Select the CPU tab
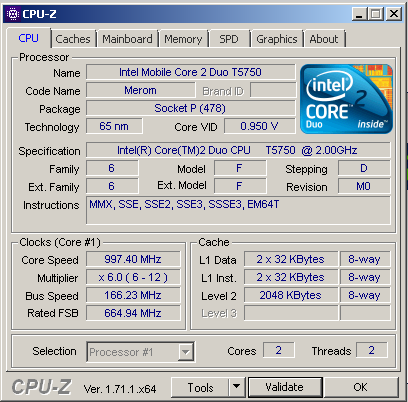 pos(29,38)
